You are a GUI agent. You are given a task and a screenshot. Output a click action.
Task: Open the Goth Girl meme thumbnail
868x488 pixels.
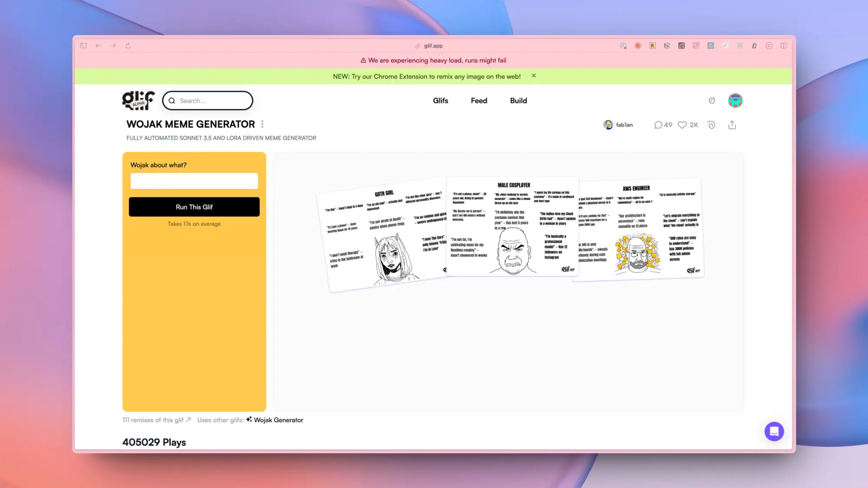384,234
